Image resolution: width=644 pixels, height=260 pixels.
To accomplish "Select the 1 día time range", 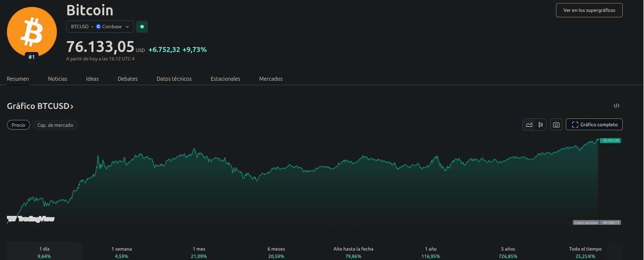I will pyautogui.click(x=45, y=252).
